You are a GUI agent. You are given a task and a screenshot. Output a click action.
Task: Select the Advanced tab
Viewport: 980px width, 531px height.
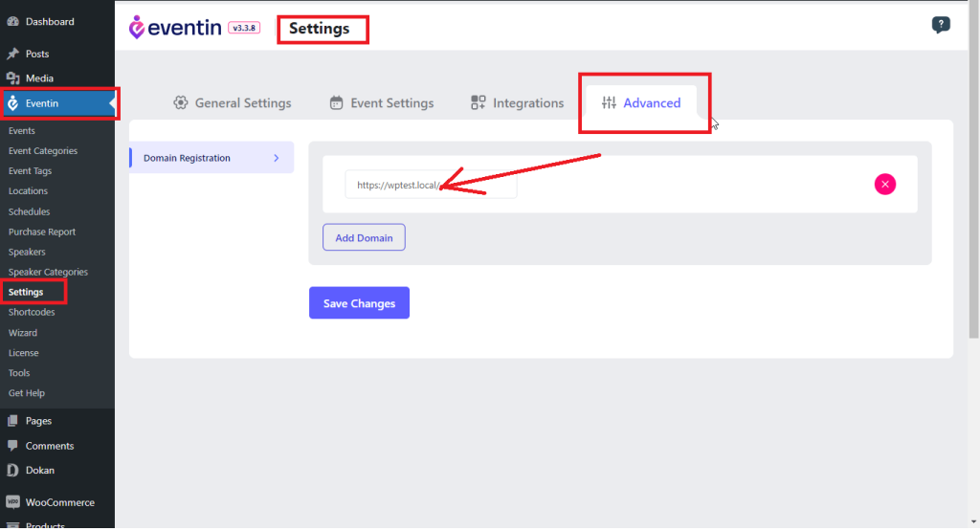[641, 103]
